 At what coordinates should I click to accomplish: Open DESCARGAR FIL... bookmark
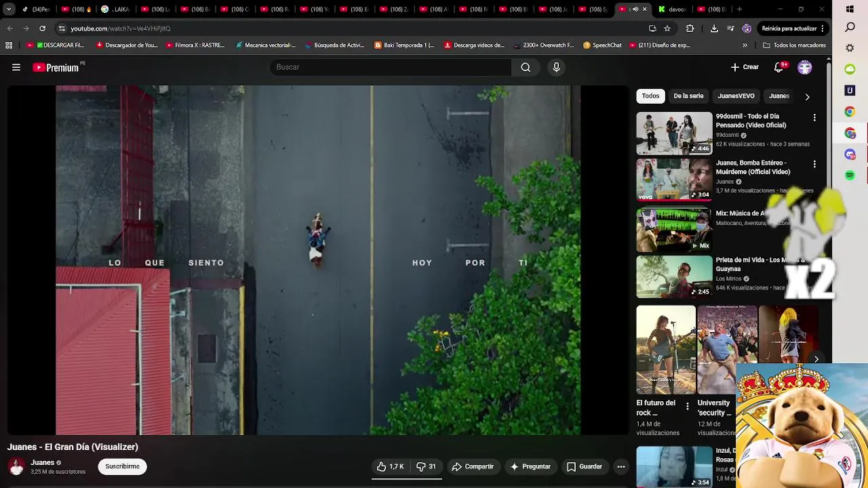(56, 45)
